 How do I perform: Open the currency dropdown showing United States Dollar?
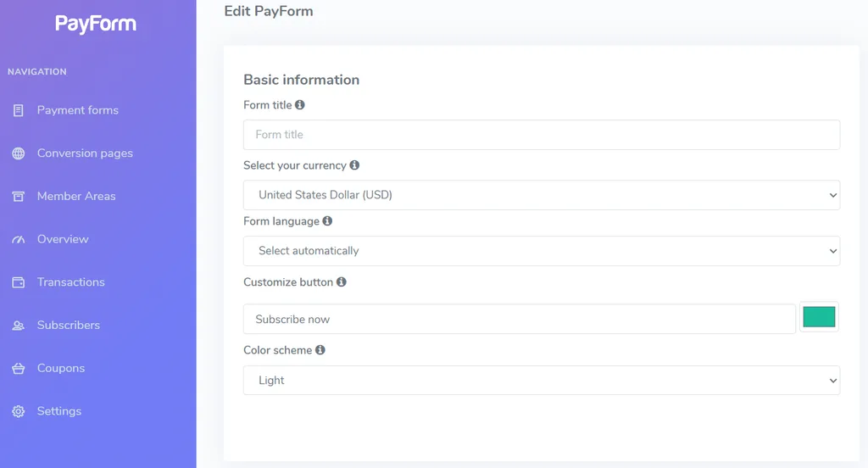pyautogui.click(x=542, y=195)
